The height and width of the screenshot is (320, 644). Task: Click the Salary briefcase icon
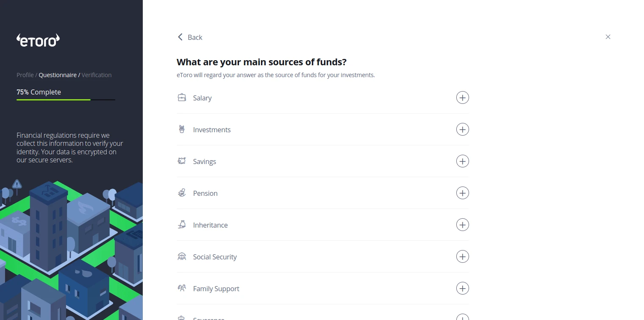pyautogui.click(x=182, y=97)
